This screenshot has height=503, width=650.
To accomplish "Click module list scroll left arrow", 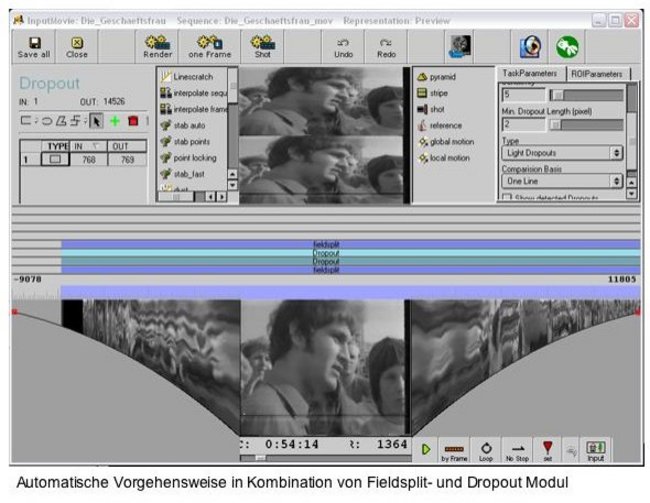I will point(211,196).
